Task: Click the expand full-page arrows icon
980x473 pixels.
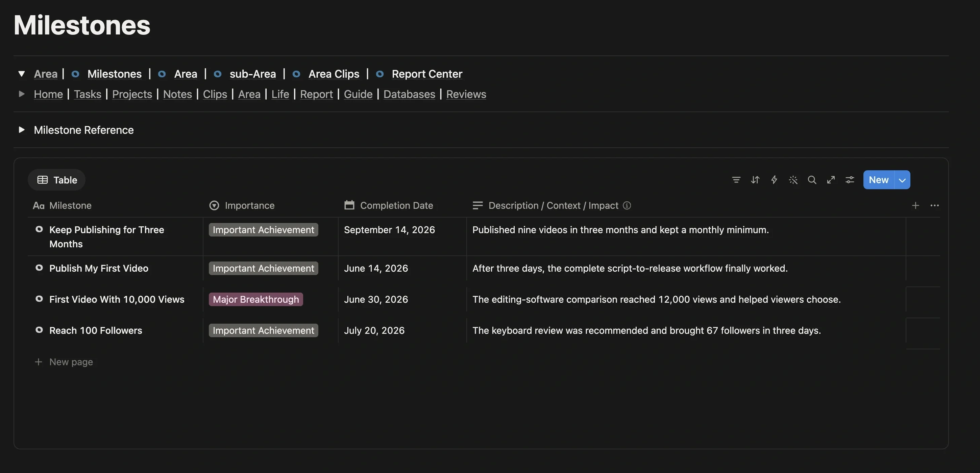Action: coord(831,180)
